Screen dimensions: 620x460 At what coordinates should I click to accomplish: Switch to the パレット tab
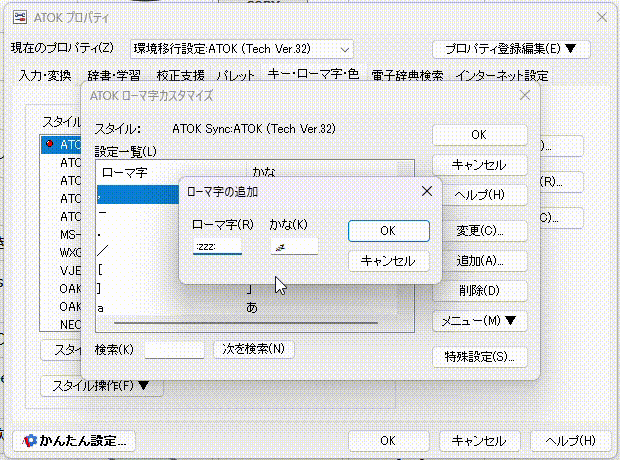coord(236,75)
